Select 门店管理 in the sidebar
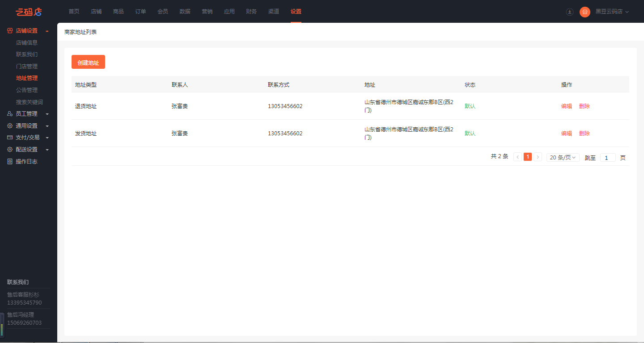This screenshot has width=644, height=343. (x=27, y=67)
